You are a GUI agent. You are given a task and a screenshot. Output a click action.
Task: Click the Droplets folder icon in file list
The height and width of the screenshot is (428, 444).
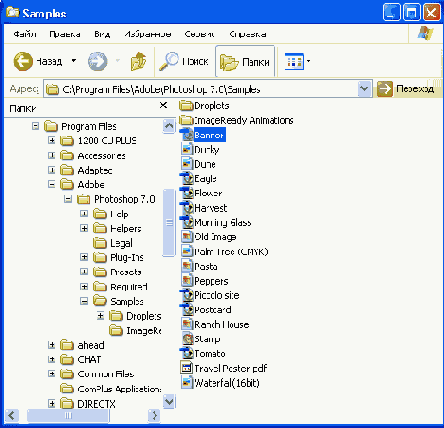point(186,106)
